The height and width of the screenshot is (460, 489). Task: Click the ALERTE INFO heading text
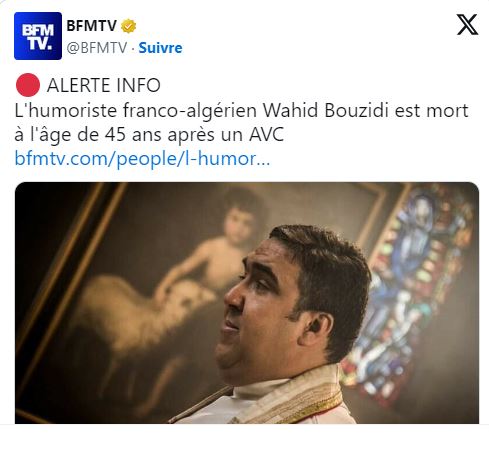click(x=104, y=85)
